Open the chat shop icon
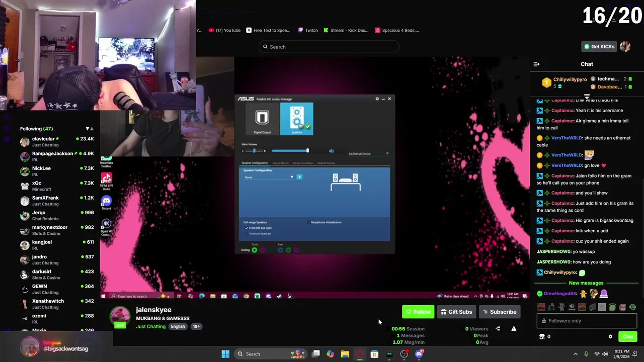The height and width of the screenshot is (362, 644). click(542, 337)
